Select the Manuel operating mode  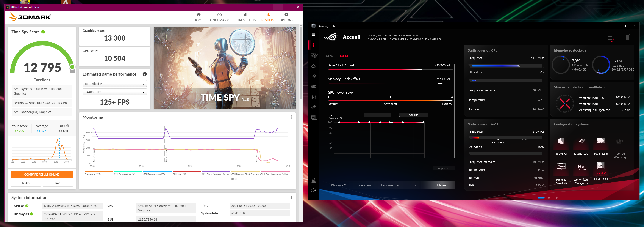pyautogui.click(x=442, y=185)
